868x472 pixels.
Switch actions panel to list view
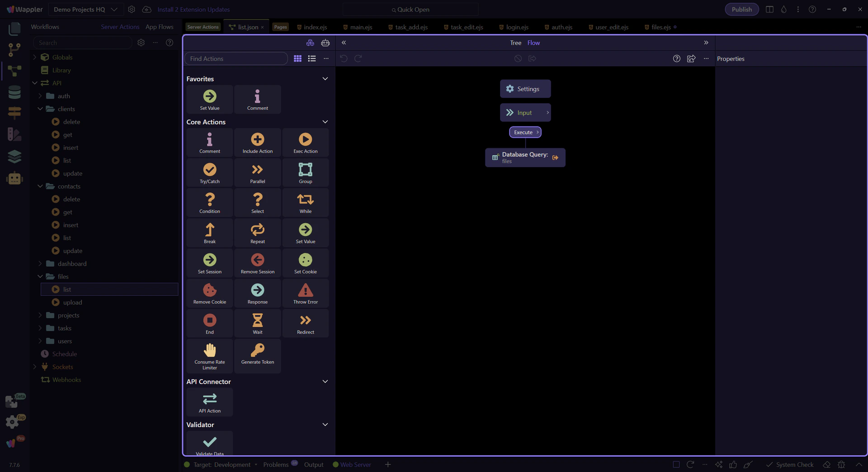312,58
